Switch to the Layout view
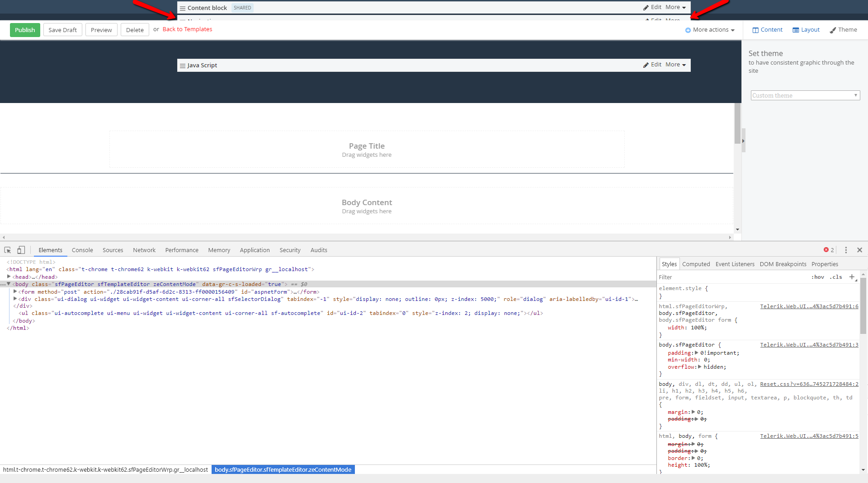Image resolution: width=868 pixels, height=483 pixels. 806,30
